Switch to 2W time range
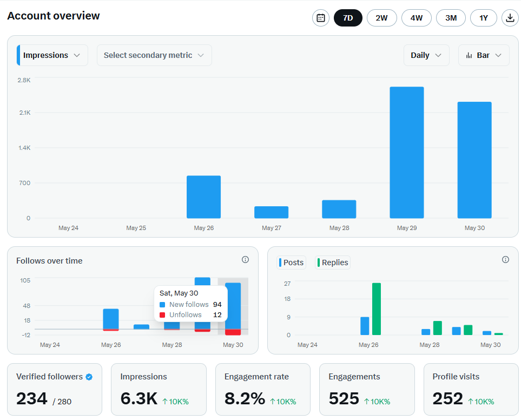 (x=382, y=18)
